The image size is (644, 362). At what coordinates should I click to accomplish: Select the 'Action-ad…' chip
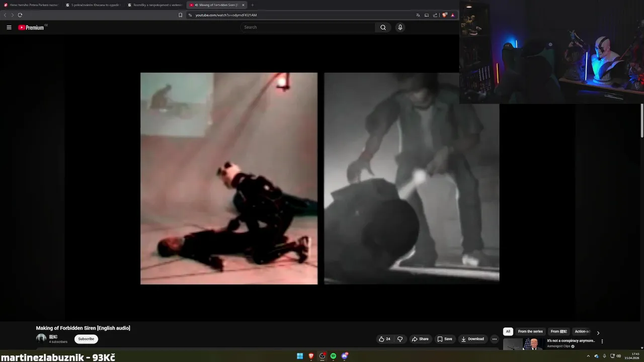click(x=582, y=331)
